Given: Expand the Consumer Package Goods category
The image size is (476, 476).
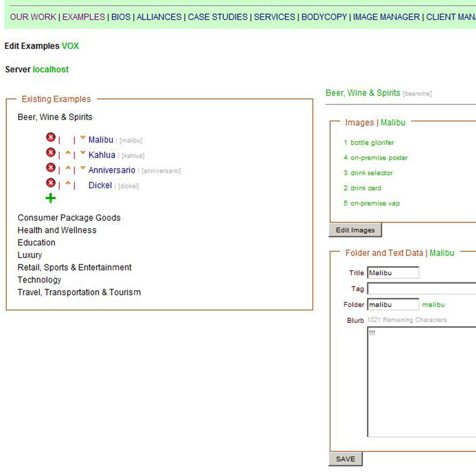Looking at the screenshot, I should coord(69,218).
